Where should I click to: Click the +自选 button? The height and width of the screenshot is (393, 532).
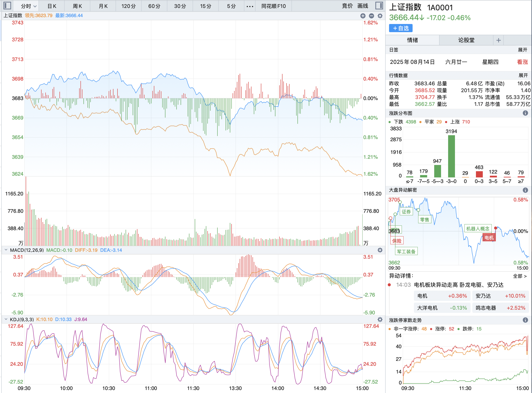click(401, 28)
